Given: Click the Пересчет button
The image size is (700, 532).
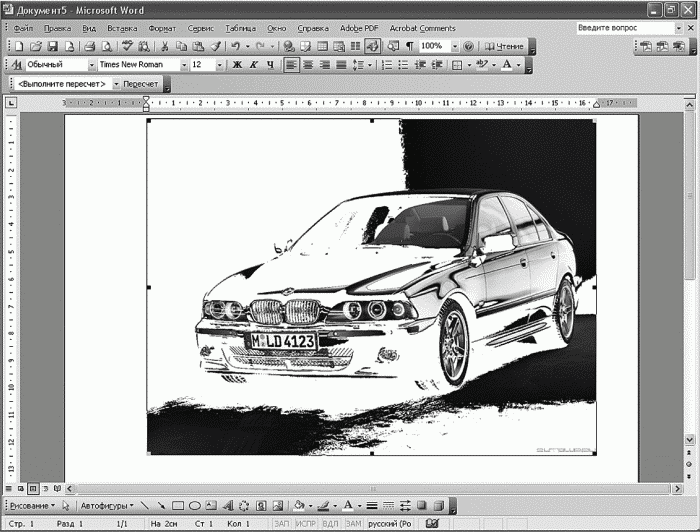Looking at the screenshot, I should pyautogui.click(x=141, y=84).
